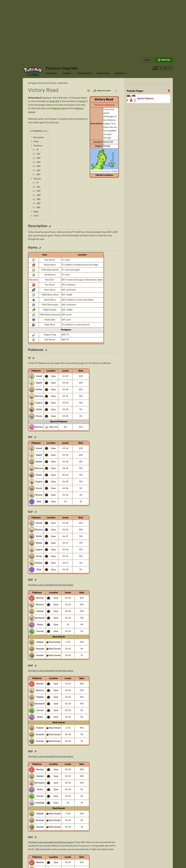Click pencil icon next to B1F heading
The height and width of the screenshot is (868, 186).
click(35, 437)
